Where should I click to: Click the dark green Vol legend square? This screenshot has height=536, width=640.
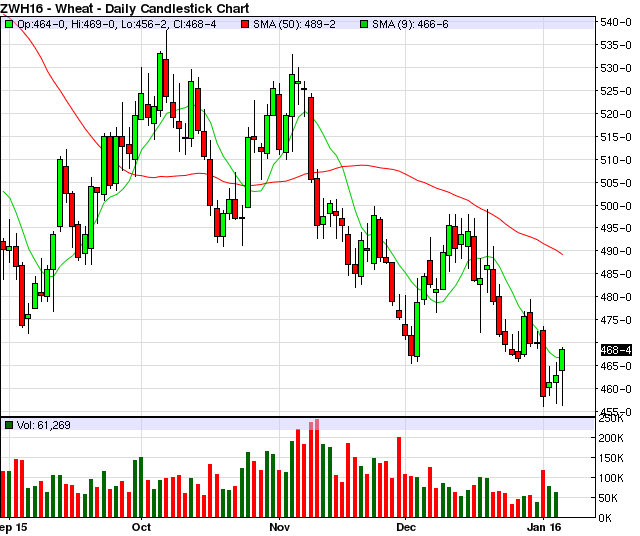pos(9,425)
